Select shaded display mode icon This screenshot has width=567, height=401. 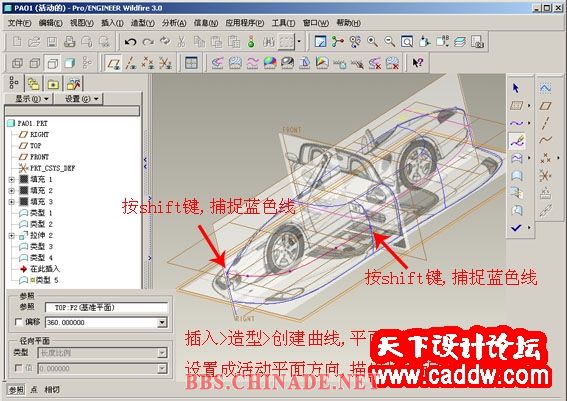coord(69,64)
